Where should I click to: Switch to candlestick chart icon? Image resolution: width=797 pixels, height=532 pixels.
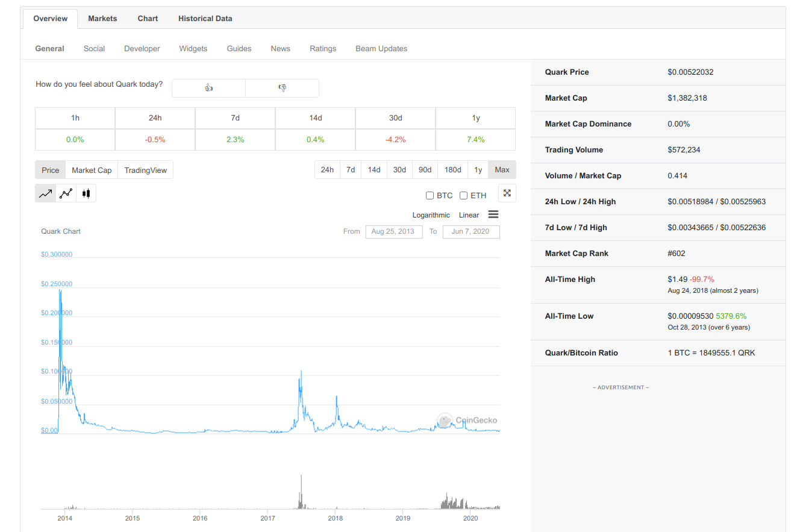(86, 193)
